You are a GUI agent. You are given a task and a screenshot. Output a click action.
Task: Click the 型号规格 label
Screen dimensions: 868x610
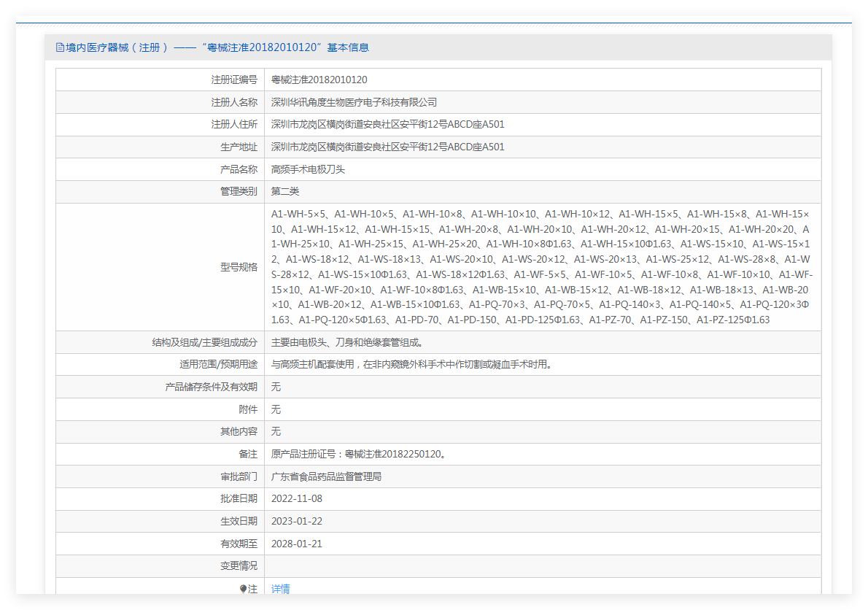(239, 267)
